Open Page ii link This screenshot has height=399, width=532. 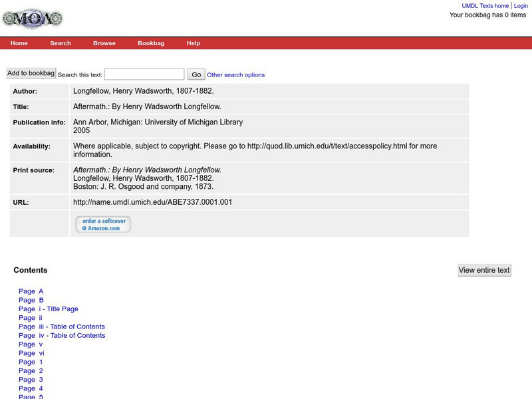coord(31,318)
